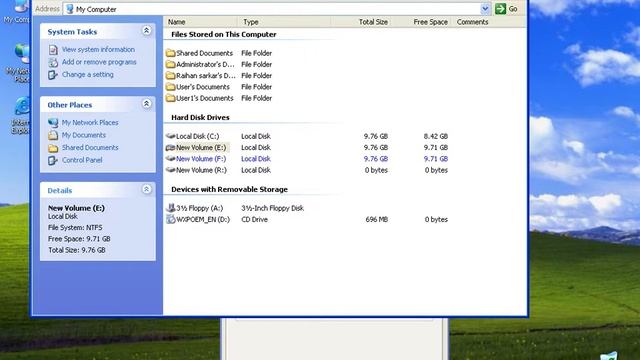Select User's Documents folder name
Screen dimensions: 640x360
203,87
